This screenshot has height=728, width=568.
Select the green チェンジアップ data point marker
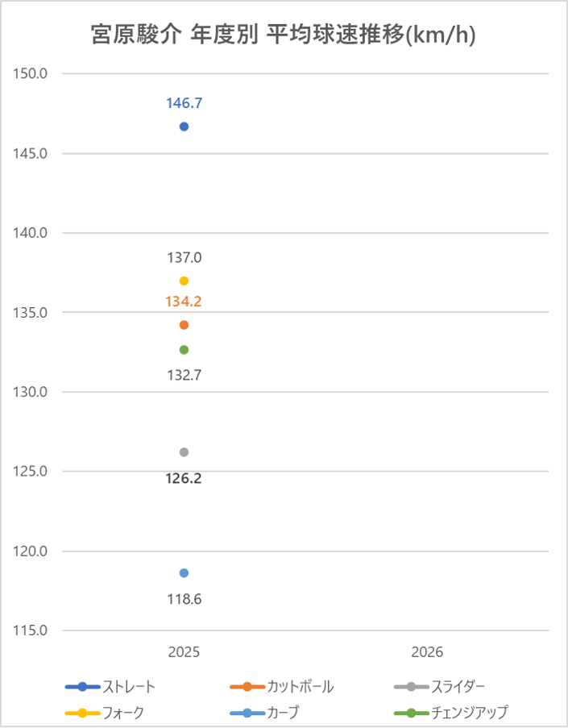coord(184,350)
